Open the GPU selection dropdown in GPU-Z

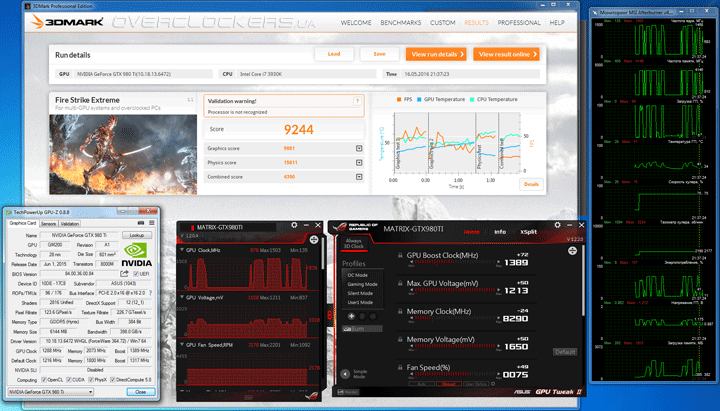pos(51,392)
